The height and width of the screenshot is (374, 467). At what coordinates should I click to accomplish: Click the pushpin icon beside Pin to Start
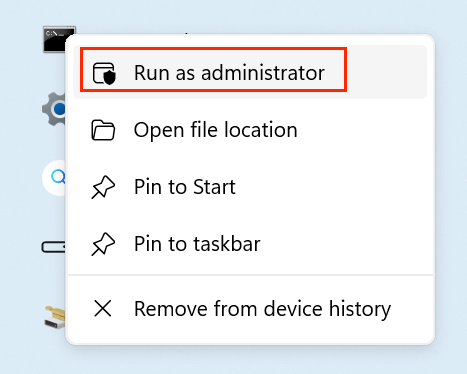click(103, 187)
